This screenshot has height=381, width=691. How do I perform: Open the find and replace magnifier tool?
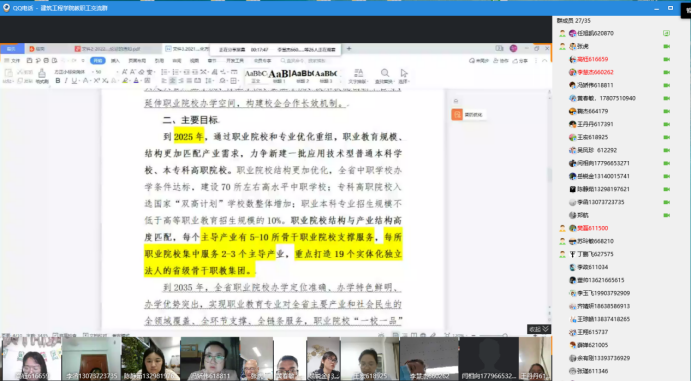[384, 75]
